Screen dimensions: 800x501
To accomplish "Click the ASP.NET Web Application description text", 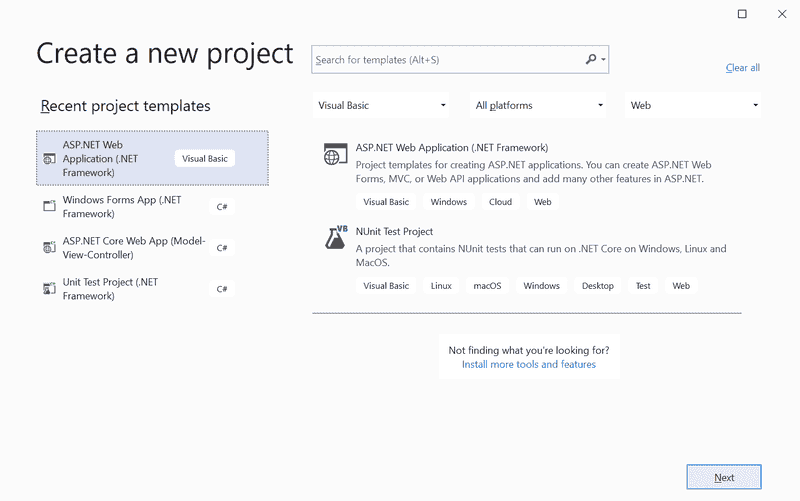I will 533,172.
